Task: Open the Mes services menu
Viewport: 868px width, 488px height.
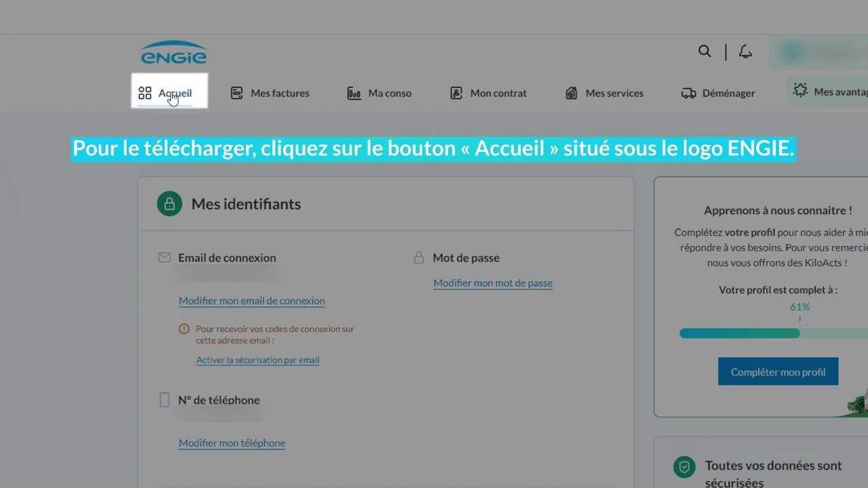Action: coord(604,93)
